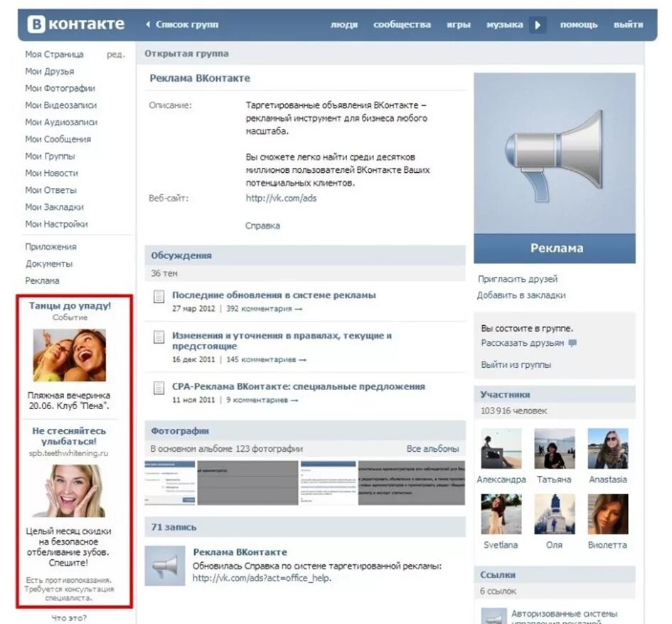This screenshot has height=624, width=672.
Task: Click back arrow beside Список групп
Action: [x=148, y=24]
